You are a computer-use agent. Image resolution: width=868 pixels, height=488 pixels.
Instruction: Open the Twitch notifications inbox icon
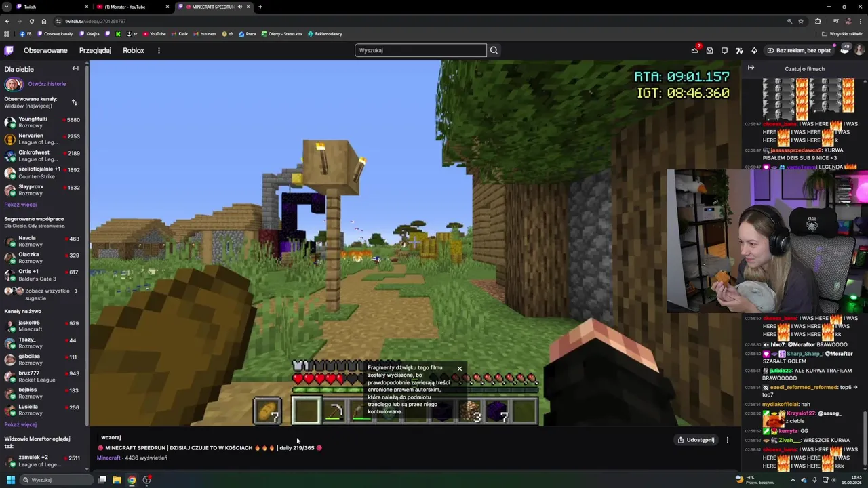point(709,50)
